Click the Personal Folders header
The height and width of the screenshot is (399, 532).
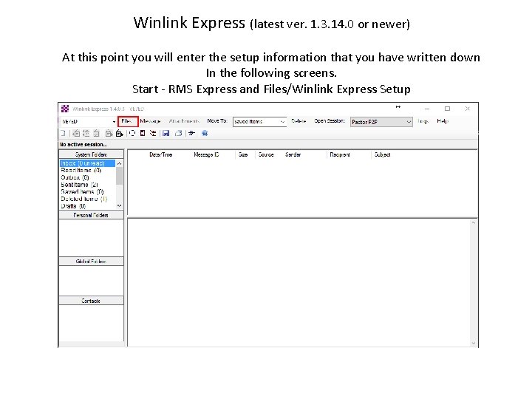click(x=91, y=215)
